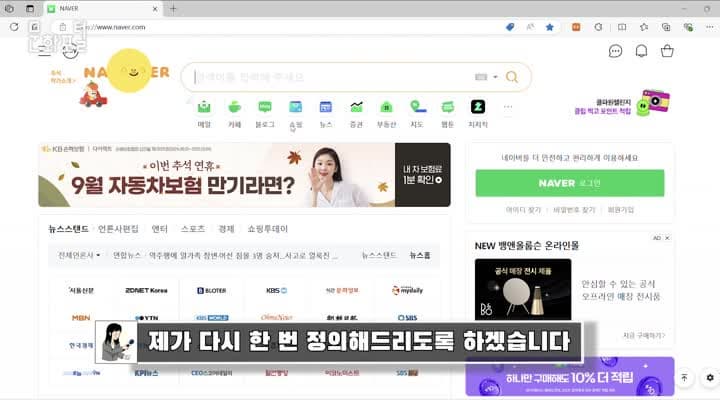Open the KBS press logo
The height and width of the screenshot is (400, 720).
[x=276, y=290]
